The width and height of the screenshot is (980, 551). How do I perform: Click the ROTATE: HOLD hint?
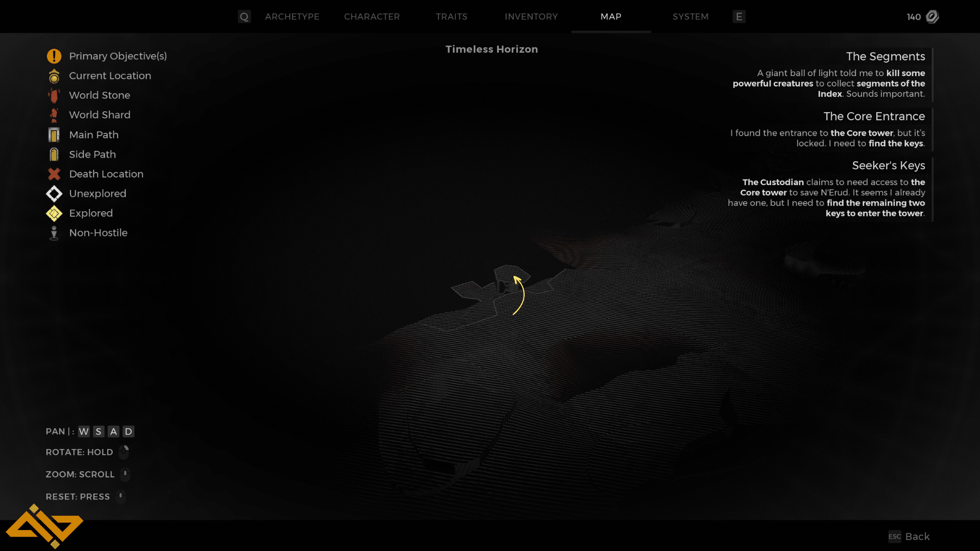79,452
